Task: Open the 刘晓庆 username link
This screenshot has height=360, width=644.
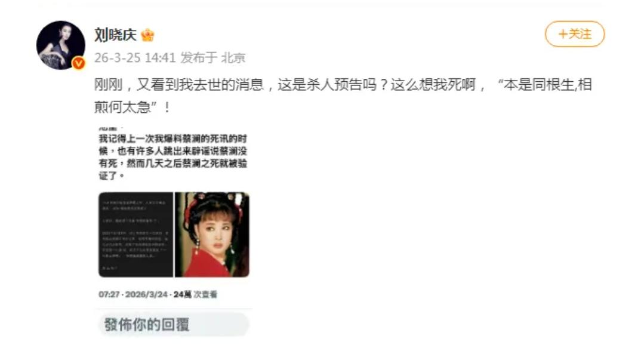Action: pos(115,35)
